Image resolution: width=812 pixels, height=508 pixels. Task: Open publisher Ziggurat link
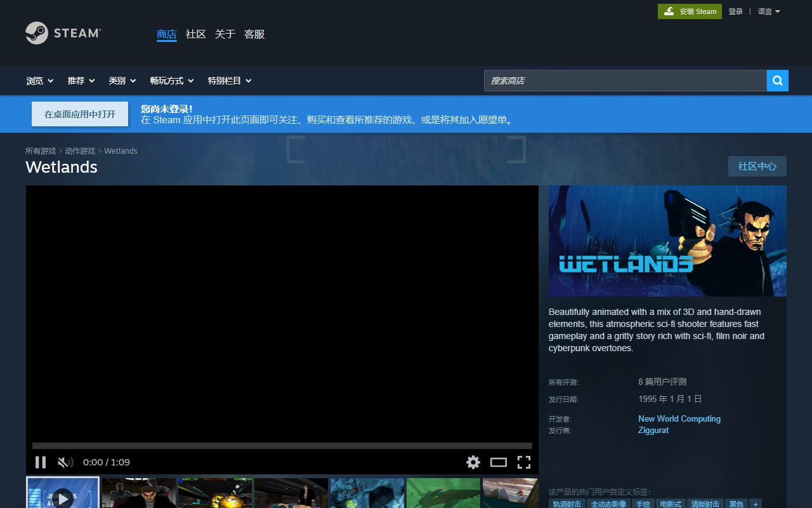click(653, 431)
